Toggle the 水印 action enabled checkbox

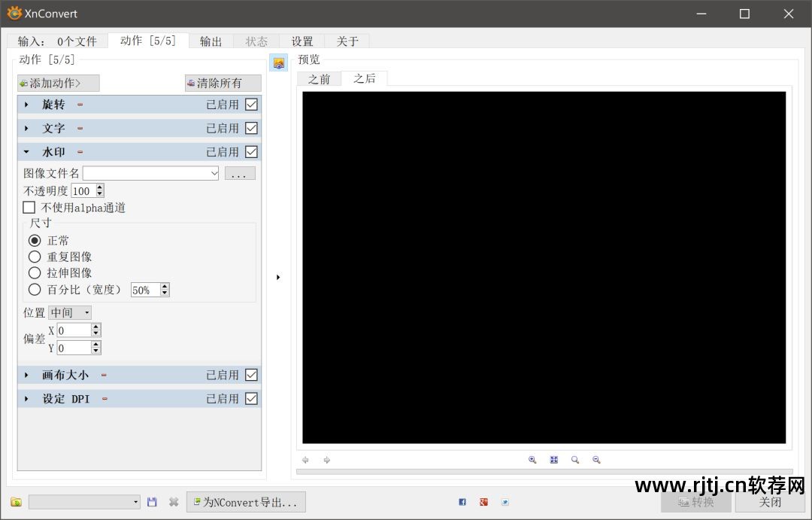(251, 153)
